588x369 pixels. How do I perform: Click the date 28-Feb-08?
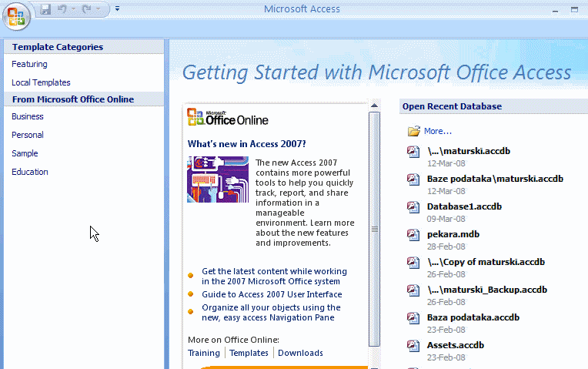[x=446, y=247]
